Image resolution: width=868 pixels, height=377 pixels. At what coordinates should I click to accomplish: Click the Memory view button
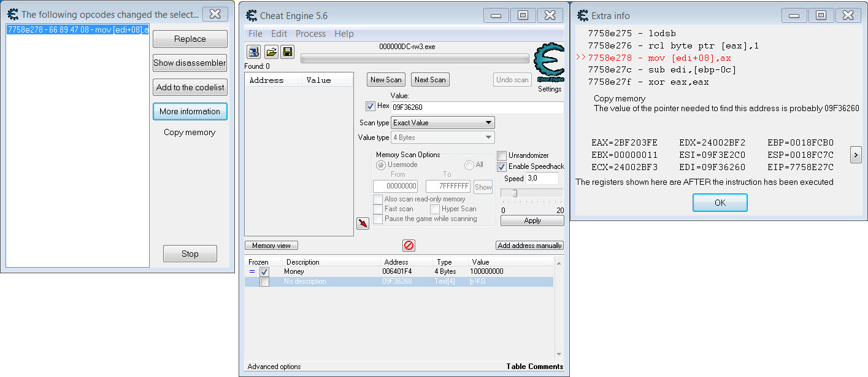click(x=272, y=246)
